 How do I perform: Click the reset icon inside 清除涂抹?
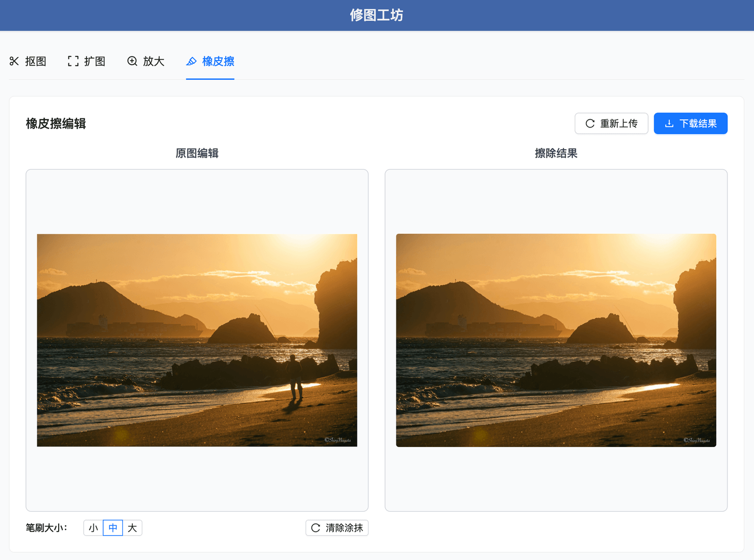(315, 527)
